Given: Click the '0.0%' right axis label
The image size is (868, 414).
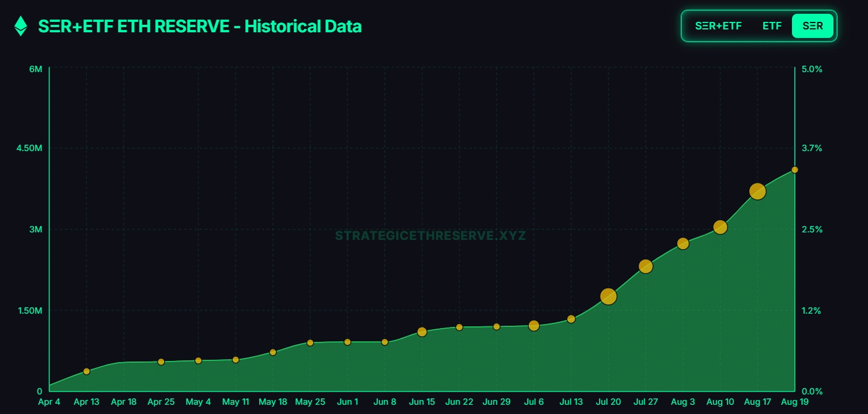Looking at the screenshot, I should (812, 392).
